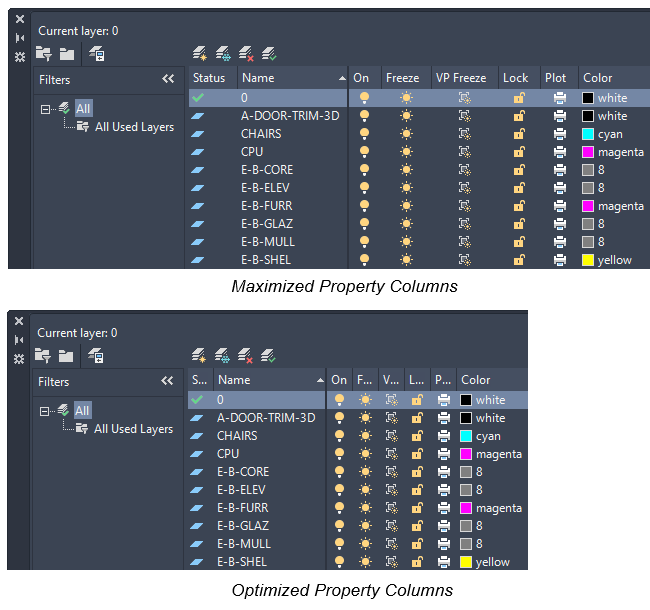Sort by Name column header in upper panel
This screenshot has height=610, width=650.
coord(293,78)
